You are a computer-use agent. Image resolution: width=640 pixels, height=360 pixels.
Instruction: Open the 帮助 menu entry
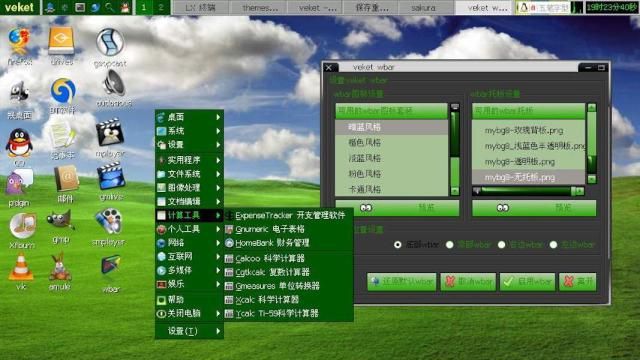coord(189,300)
